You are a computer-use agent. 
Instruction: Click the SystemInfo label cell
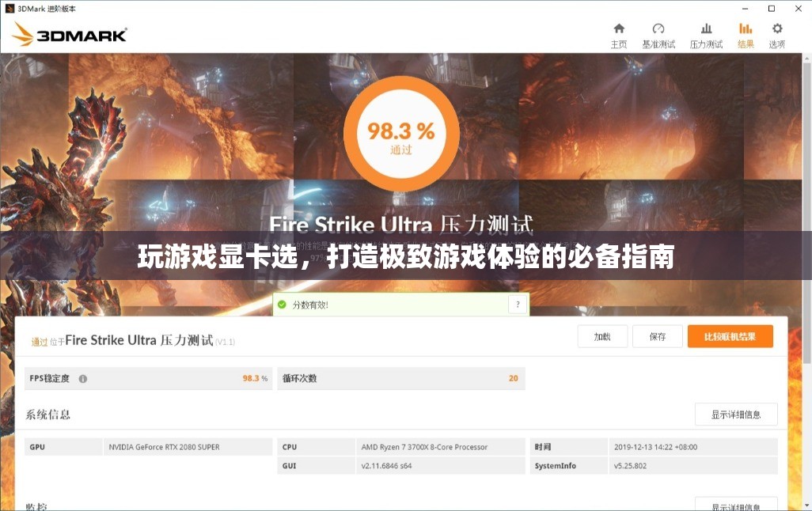(568, 465)
